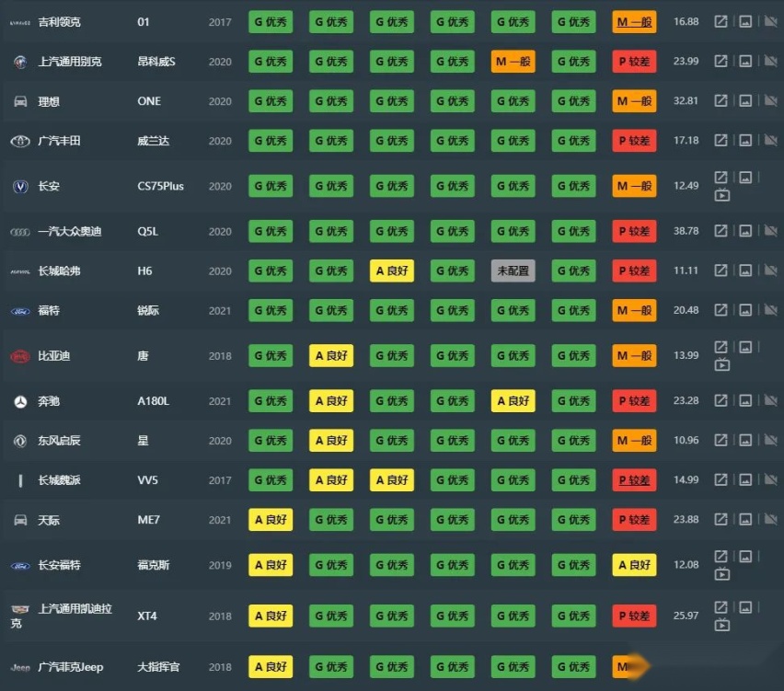Click the price 23.99
Image resolution: width=784 pixels, height=691 pixels.
[686, 61]
